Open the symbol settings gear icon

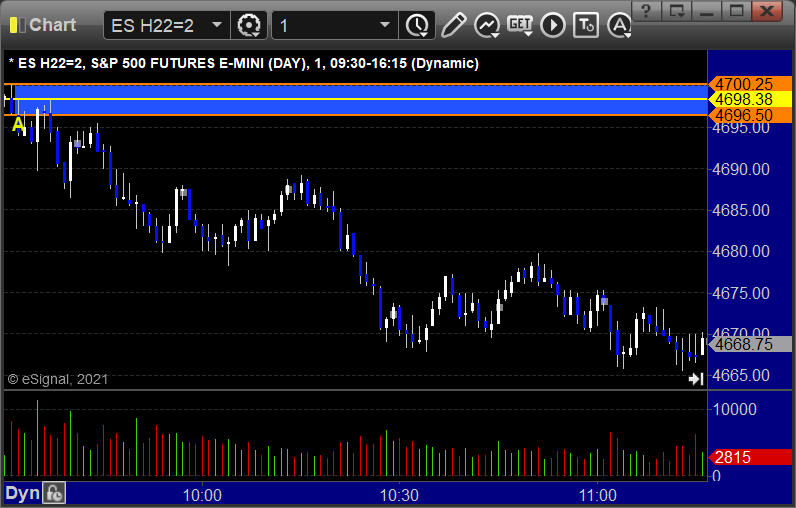pos(249,25)
